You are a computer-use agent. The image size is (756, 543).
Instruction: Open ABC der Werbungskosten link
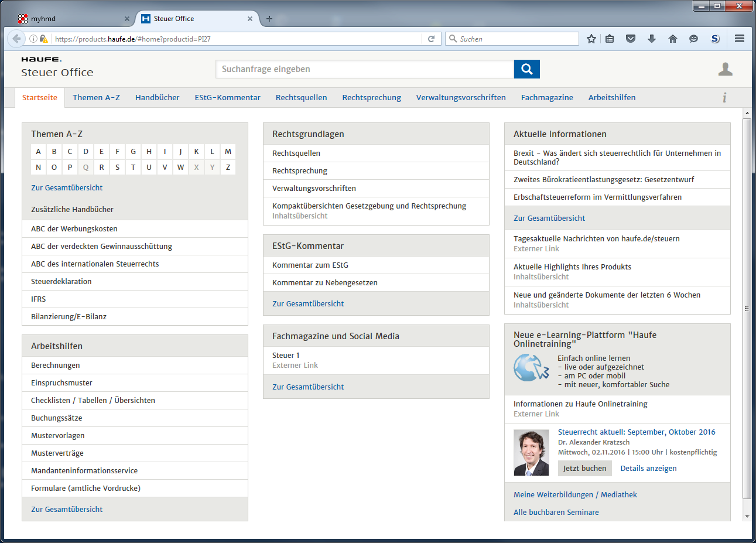tap(74, 229)
